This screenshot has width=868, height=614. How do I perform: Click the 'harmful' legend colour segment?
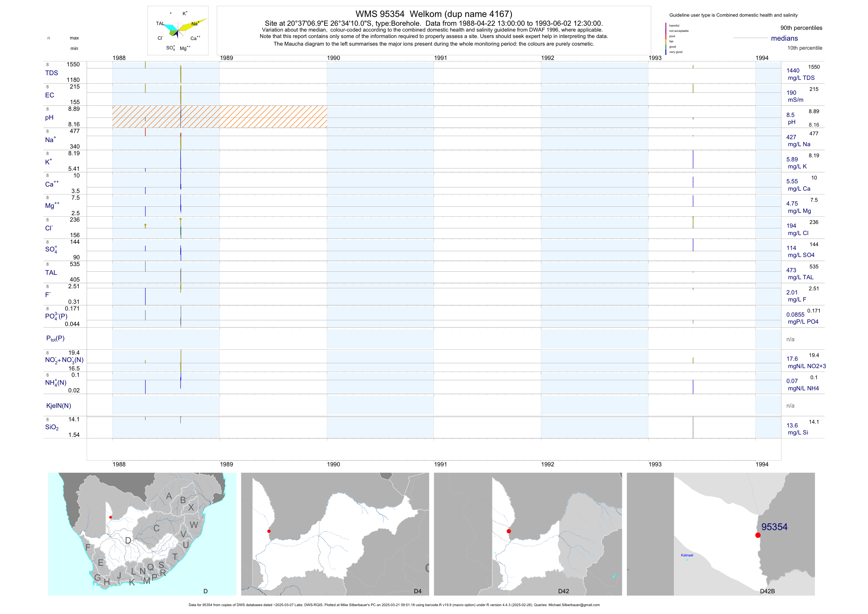point(666,26)
